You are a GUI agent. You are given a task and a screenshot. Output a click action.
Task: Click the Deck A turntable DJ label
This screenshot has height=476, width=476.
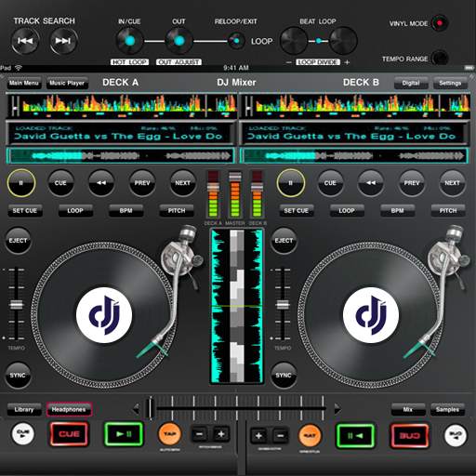click(104, 315)
